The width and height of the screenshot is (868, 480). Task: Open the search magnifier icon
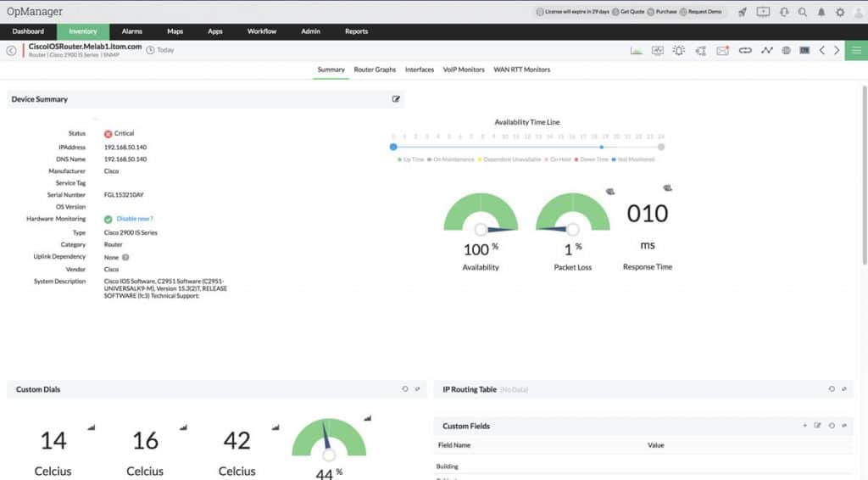click(803, 12)
